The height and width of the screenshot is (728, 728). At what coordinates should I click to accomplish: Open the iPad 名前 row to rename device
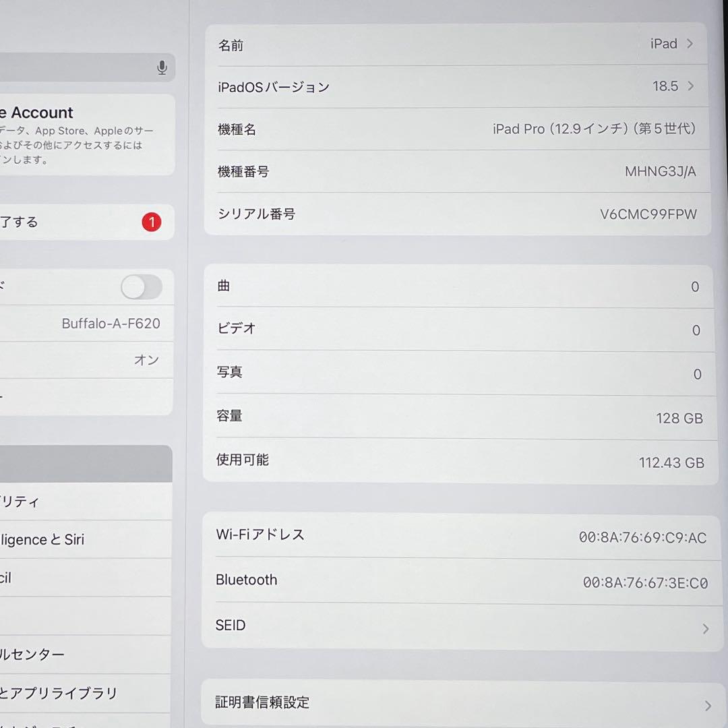click(x=458, y=44)
